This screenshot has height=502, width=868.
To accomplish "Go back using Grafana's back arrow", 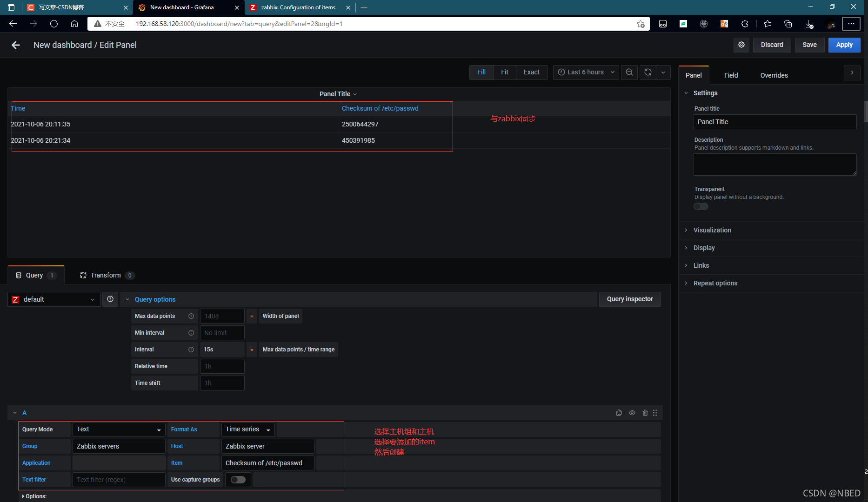I will 16,45.
